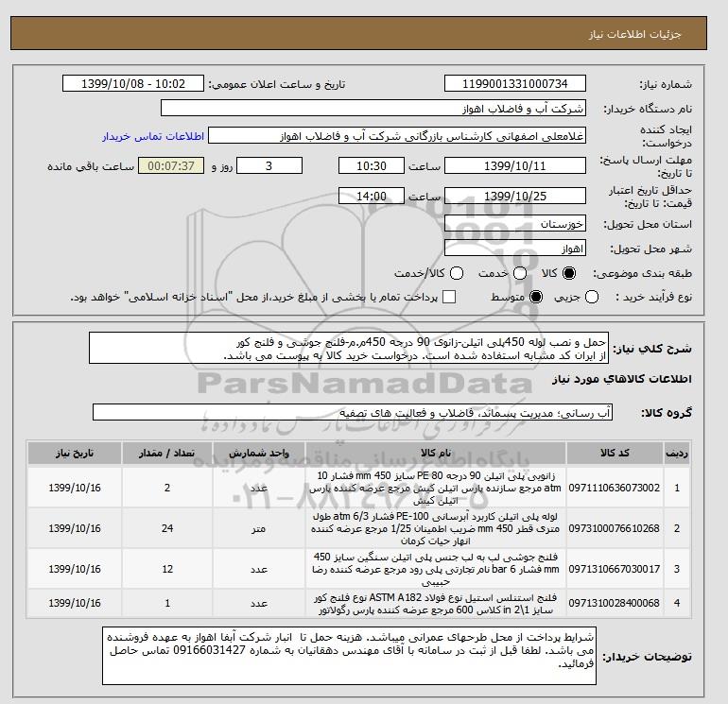
Task: Click the general need description text box
Action: point(349,348)
